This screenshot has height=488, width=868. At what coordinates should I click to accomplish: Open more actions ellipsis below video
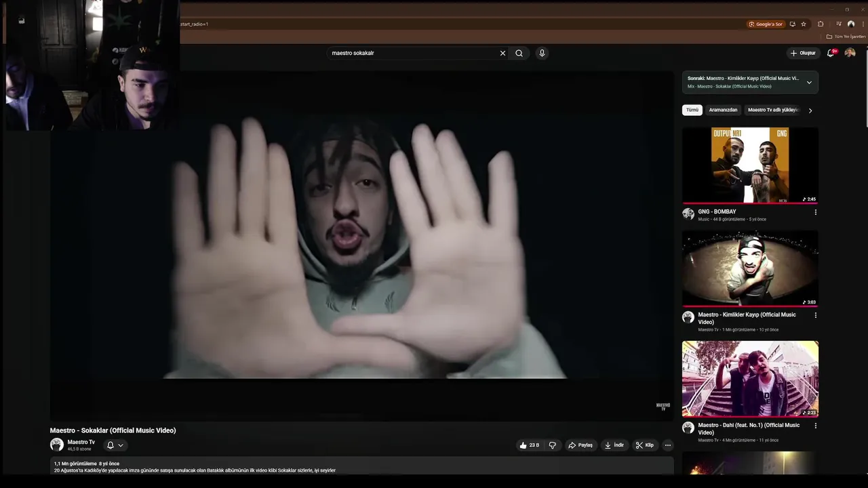[668, 445]
